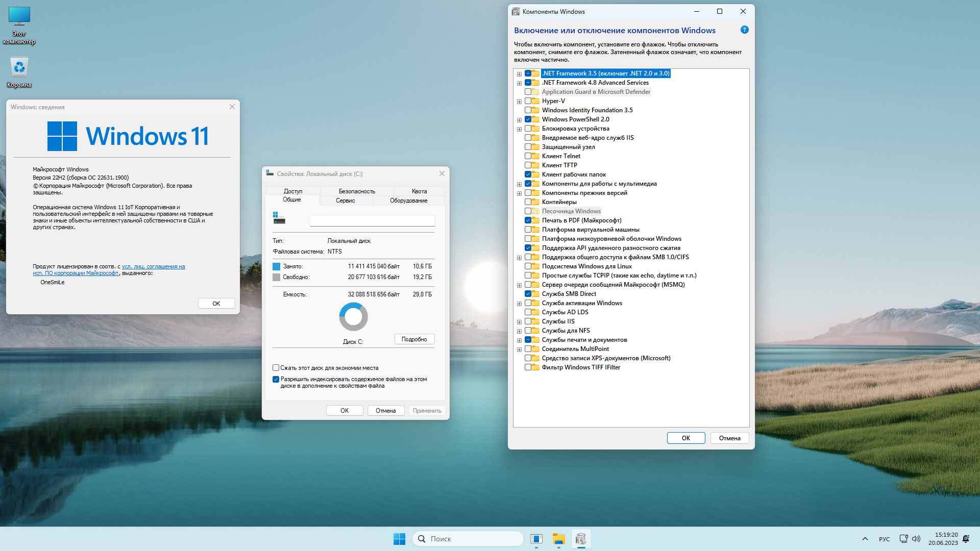This screenshot has width=980, height=551.
Task: Click the network tray icon
Action: point(903,539)
